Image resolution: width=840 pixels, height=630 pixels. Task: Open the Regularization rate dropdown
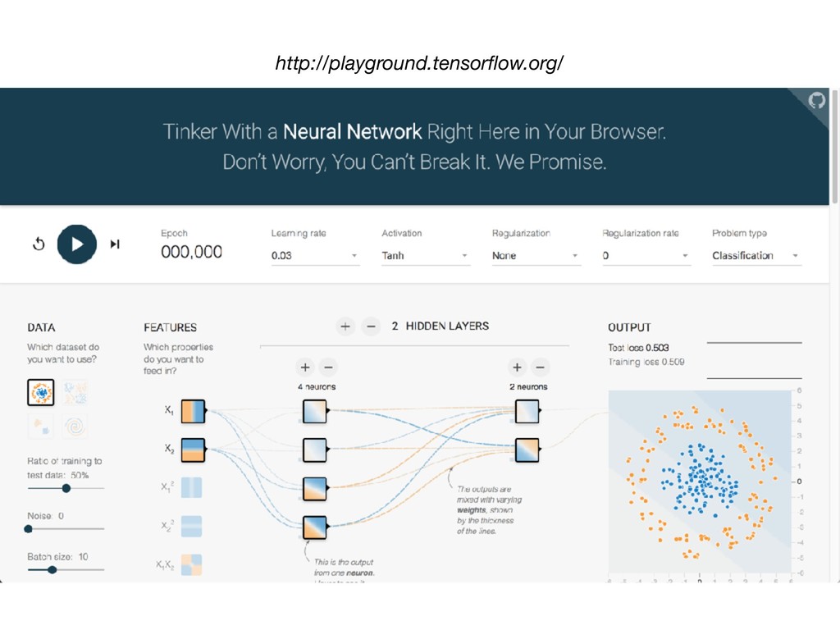pos(646,256)
